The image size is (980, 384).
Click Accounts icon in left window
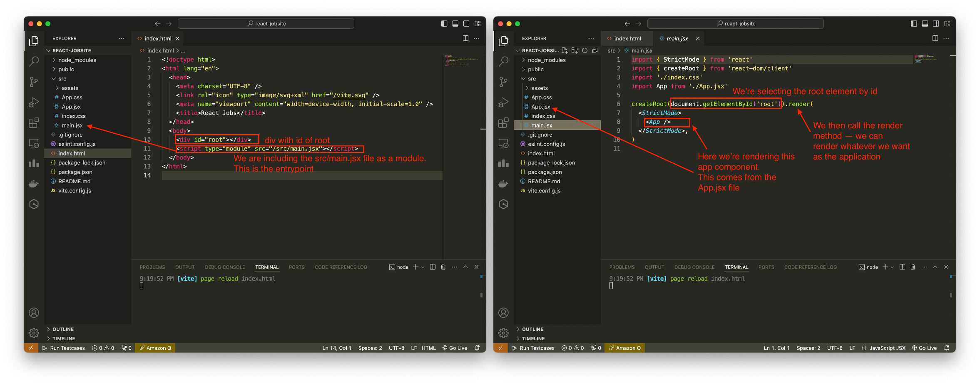pyautogui.click(x=34, y=313)
